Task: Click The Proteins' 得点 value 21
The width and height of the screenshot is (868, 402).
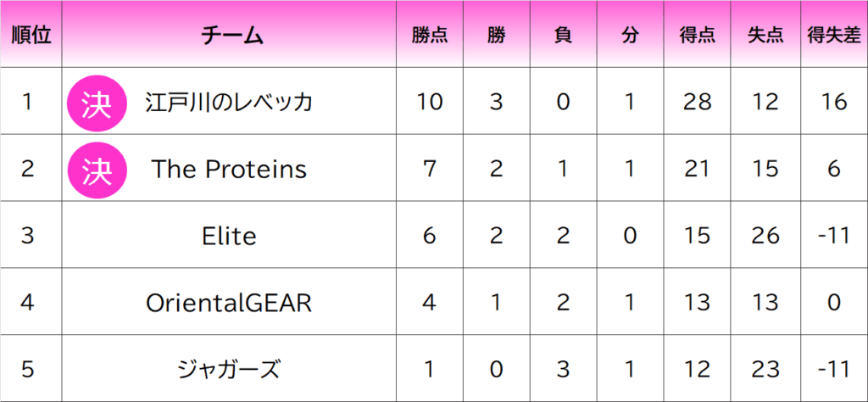Action: (697, 170)
